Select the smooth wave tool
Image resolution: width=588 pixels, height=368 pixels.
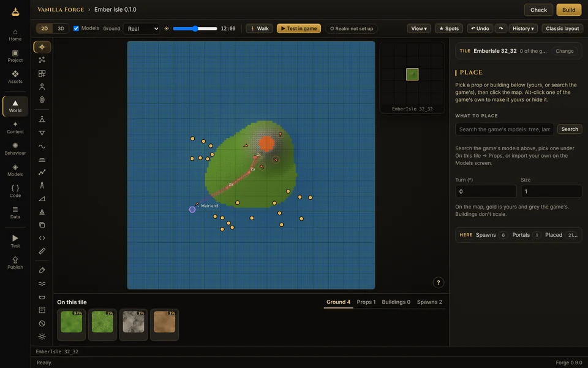coord(42,147)
